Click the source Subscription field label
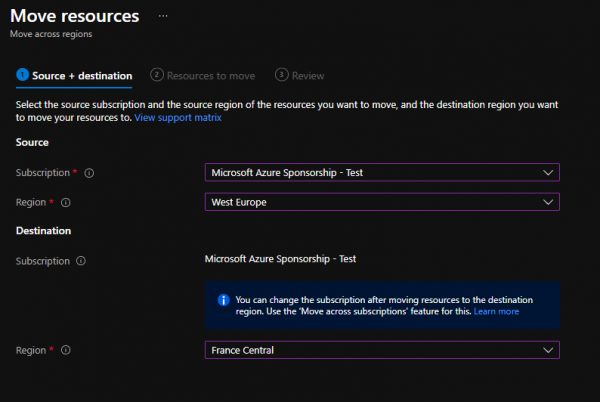 (43, 173)
